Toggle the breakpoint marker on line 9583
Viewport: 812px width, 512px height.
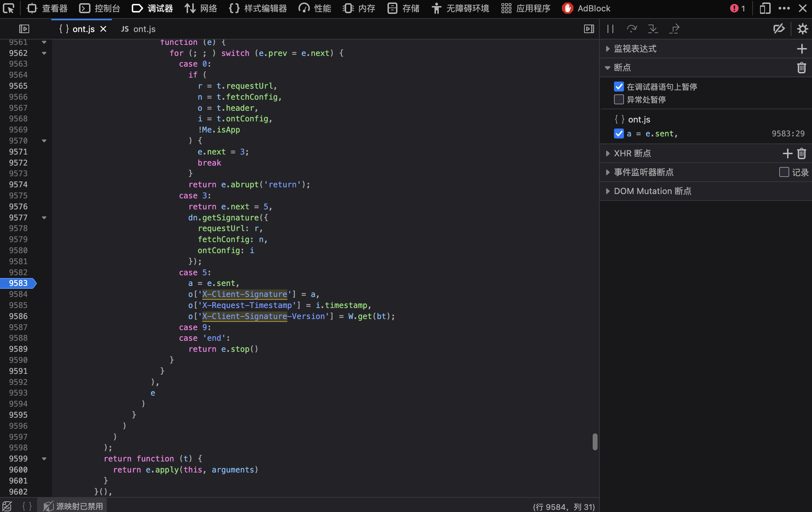pos(18,283)
